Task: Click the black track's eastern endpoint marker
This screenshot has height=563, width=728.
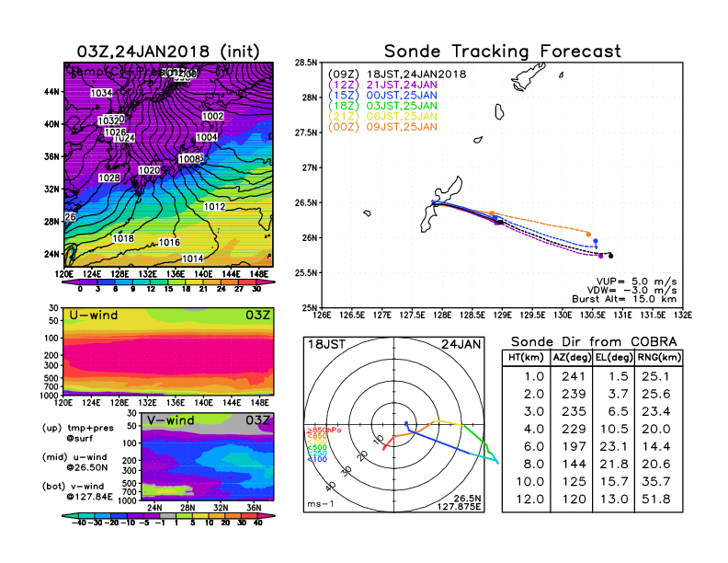Action: (611, 256)
